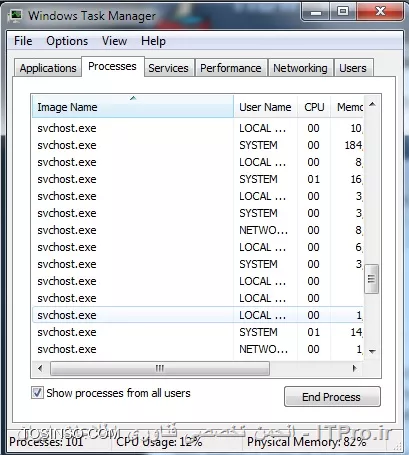Sort processes by the CPU column header
This screenshot has width=409, height=455.
click(x=314, y=107)
